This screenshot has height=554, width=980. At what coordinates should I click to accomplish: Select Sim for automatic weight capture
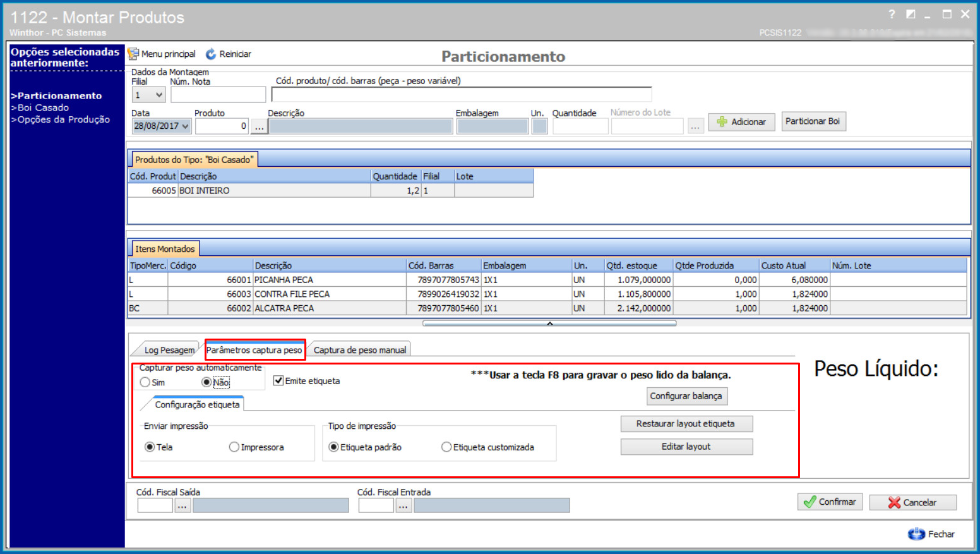(145, 383)
